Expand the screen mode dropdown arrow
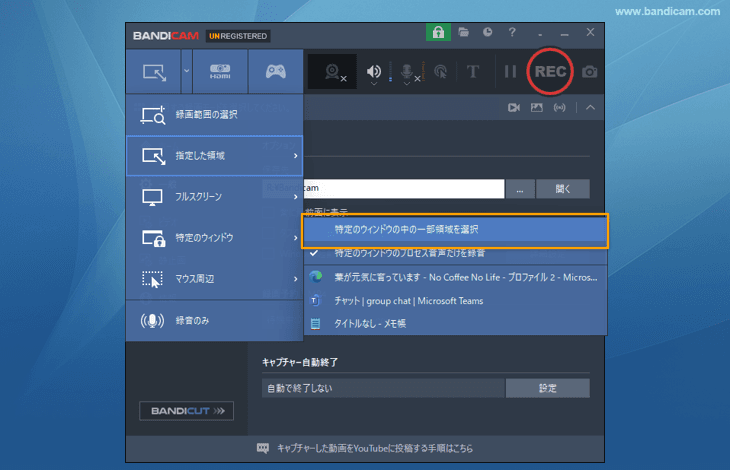The width and height of the screenshot is (730, 470). click(187, 71)
